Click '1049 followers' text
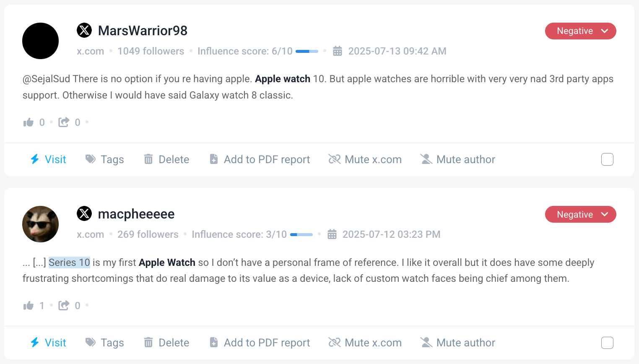The image size is (639, 364). click(151, 51)
